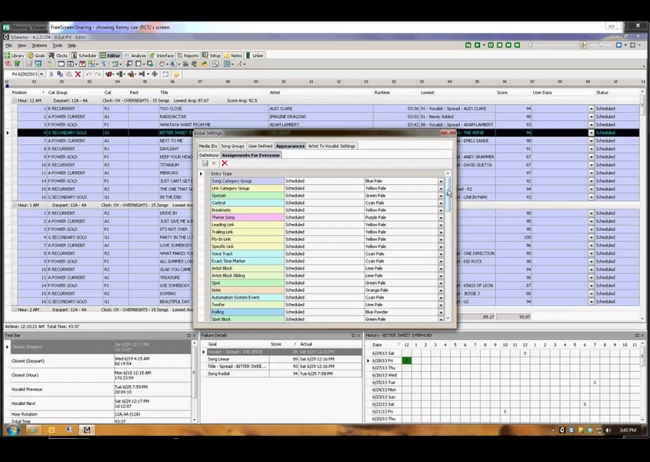This screenshot has height=462, width=650.
Task: Switch to the User Defined tab in Global Settings
Action: click(260, 146)
